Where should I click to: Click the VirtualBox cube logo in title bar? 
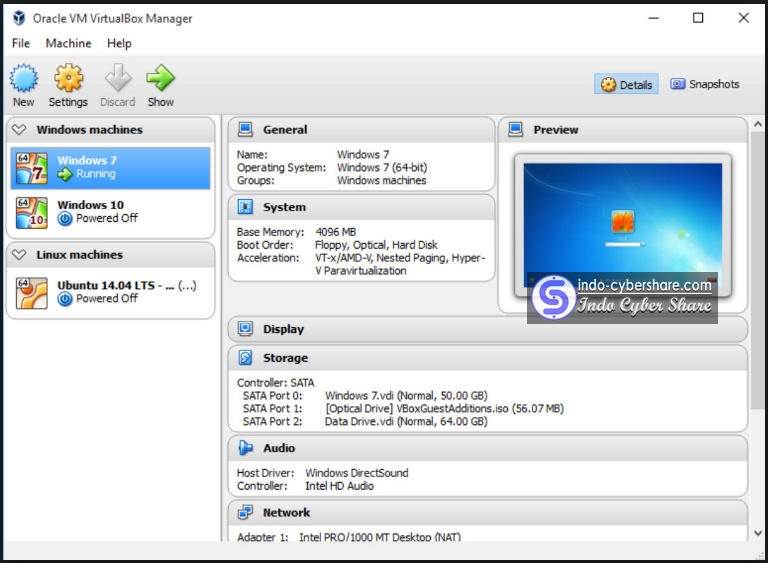[19, 18]
